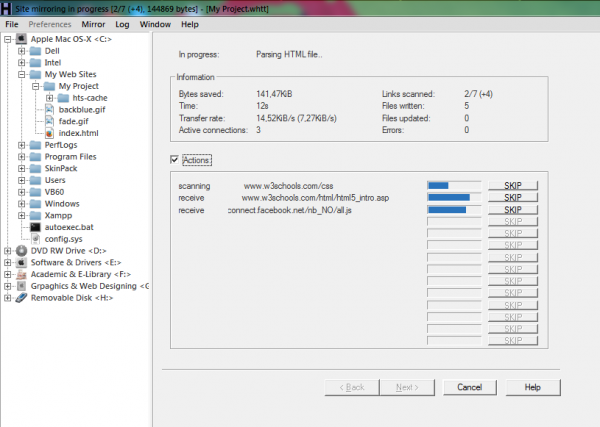Click the fade.gif image file icon
The image size is (600, 427).
(49, 121)
